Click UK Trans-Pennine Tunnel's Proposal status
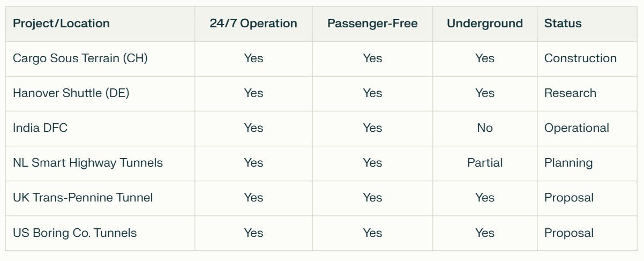The height and width of the screenshot is (261, 644). point(569,198)
